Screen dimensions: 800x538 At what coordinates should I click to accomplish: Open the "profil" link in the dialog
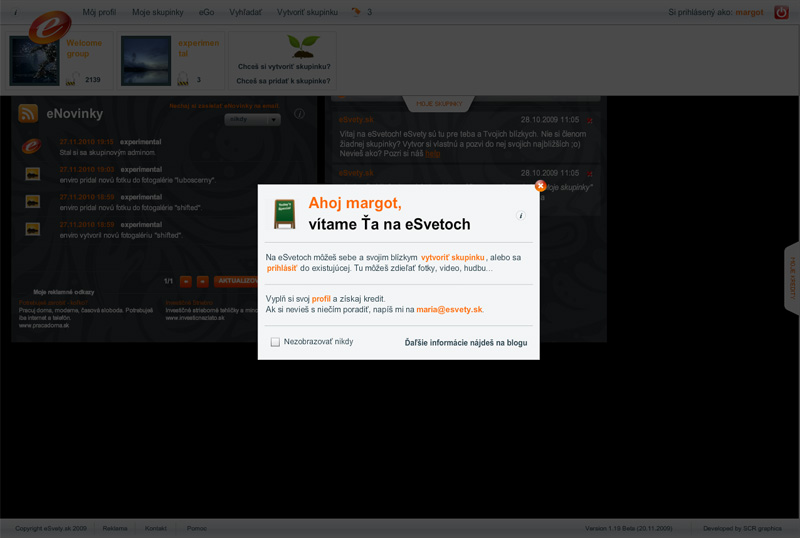pos(321,299)
